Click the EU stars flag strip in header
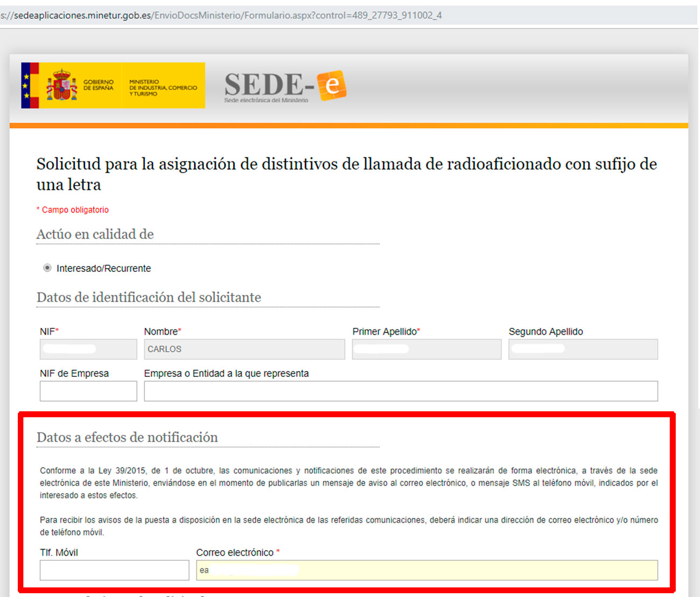This screenshot has width=700, height=597. coord(26,85)
